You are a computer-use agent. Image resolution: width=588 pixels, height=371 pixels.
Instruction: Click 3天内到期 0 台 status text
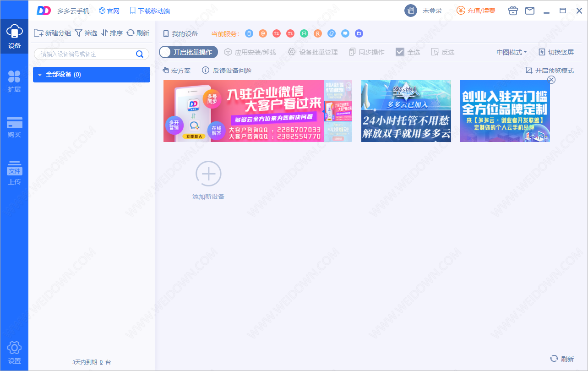click(x=92, y=362)
